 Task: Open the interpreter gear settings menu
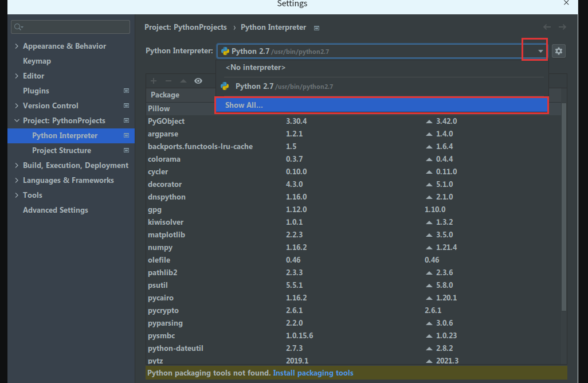pyautogui.click(x=558, y=51)
